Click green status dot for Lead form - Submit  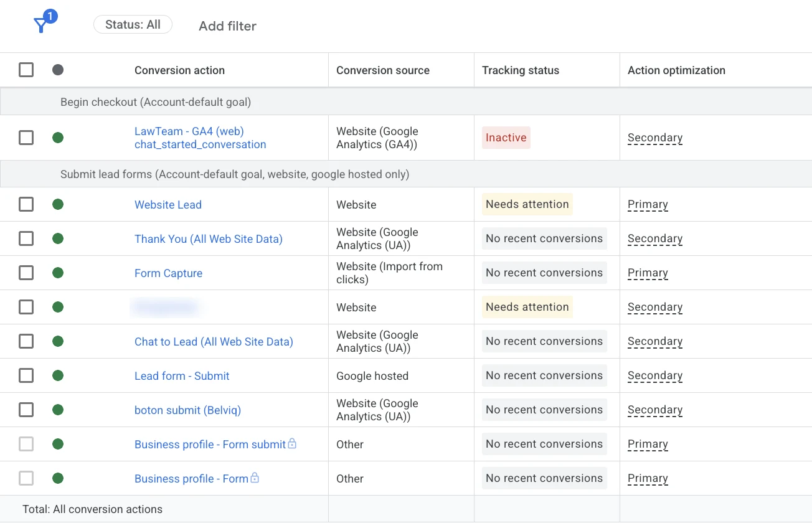pyautogui.click(x=58, y=375)
